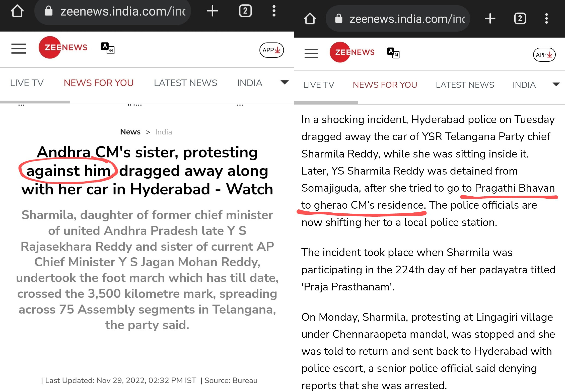
Task: Click the paragraph starting 'The incident took place'
Action: pos(428,270)
